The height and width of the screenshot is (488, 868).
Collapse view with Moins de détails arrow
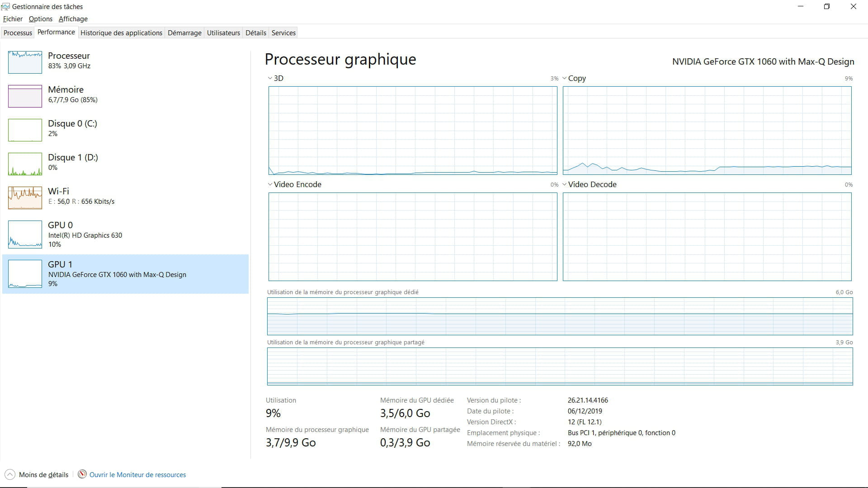click(9, 474)
